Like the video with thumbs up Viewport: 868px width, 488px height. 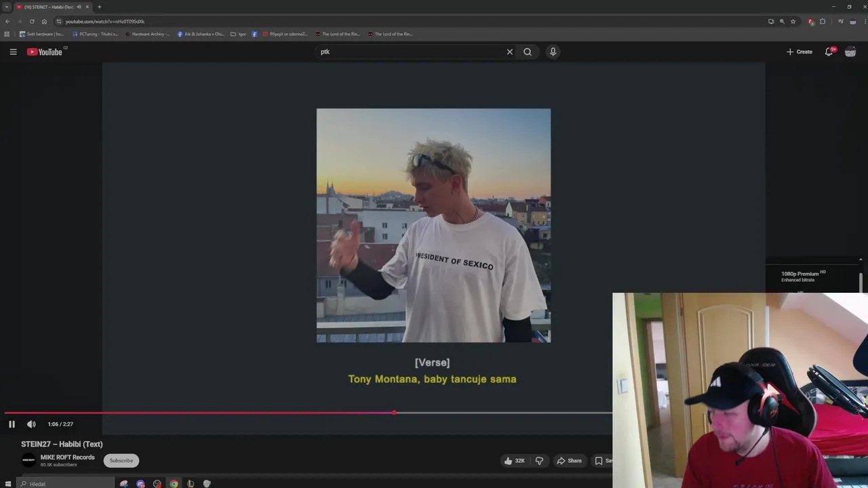514,461
